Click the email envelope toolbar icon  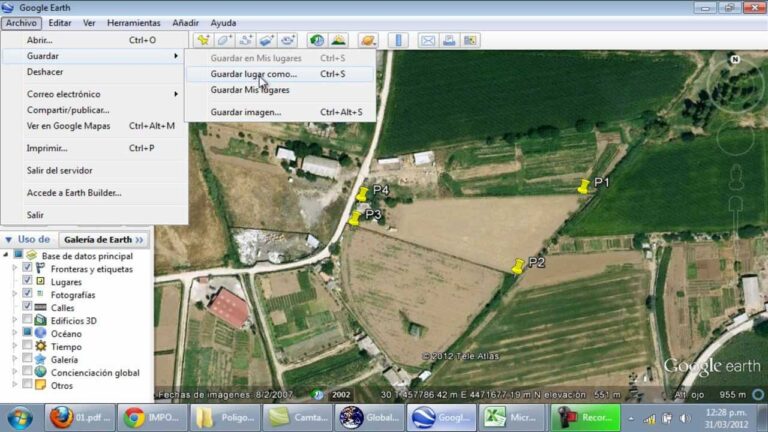coord(428,40)
